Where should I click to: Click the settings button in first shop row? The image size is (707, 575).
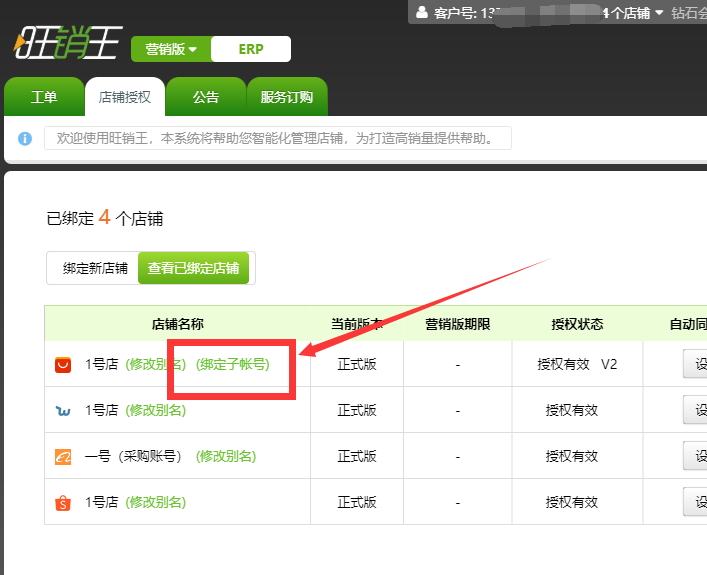[x=695, y=363]
